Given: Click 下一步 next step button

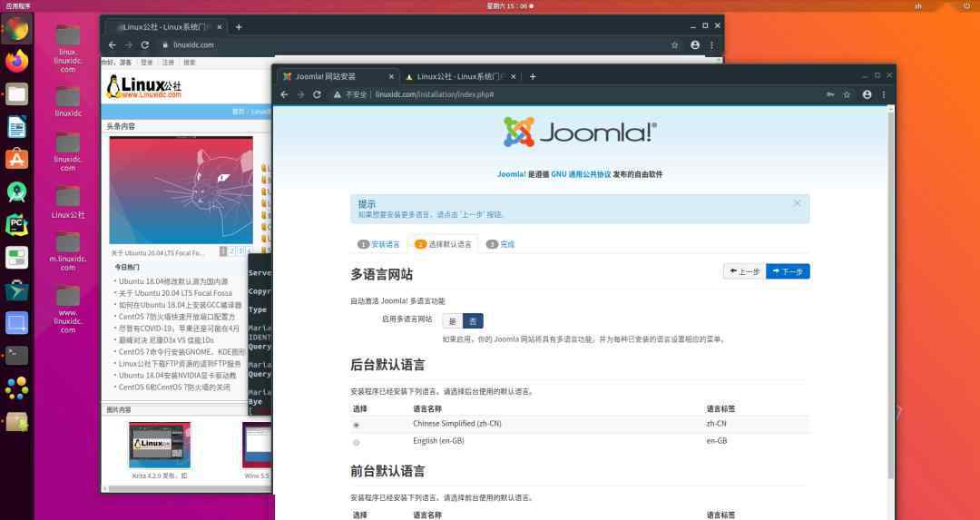Looking at the screenshot, I should point(788,271).
